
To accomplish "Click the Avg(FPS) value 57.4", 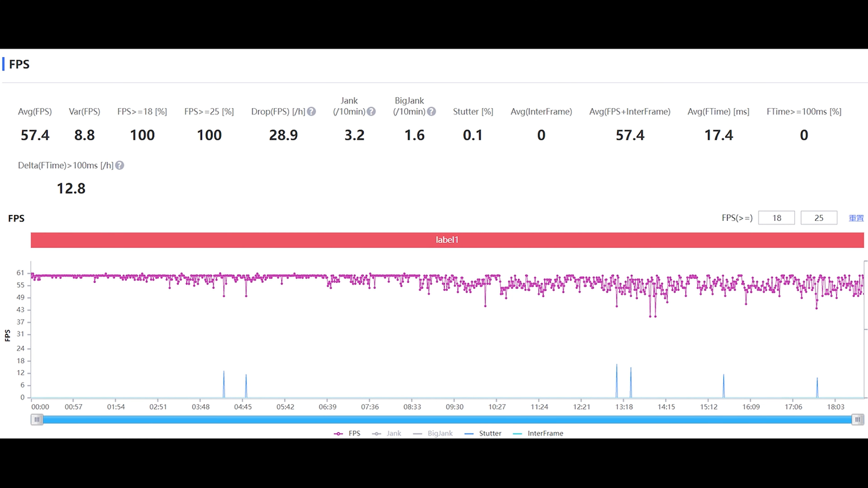I will click(35, 135).
